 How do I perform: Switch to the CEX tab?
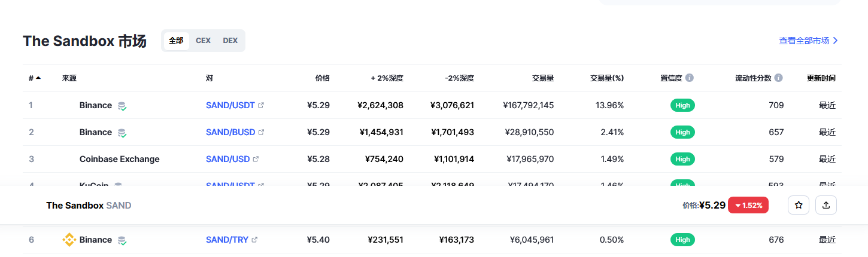point(203,41)
